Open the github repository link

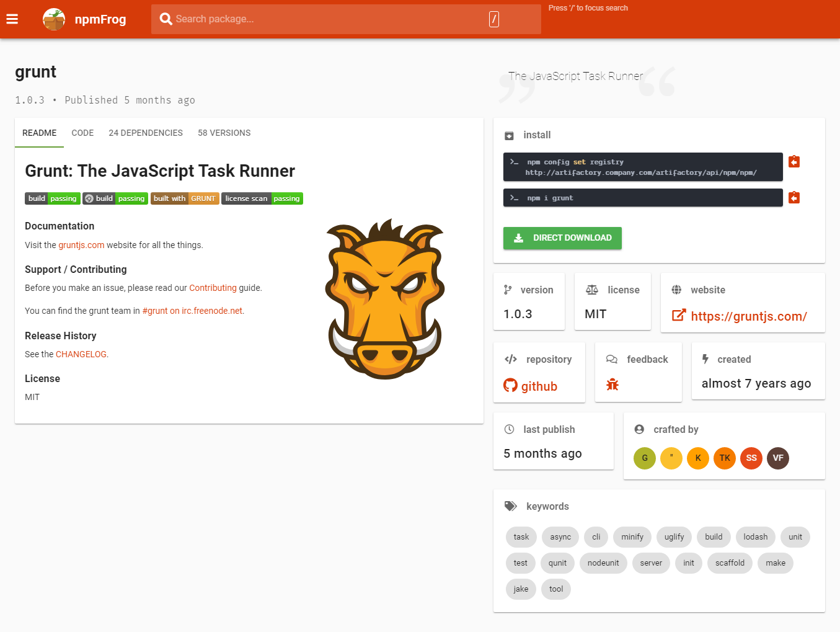(539, 386)
